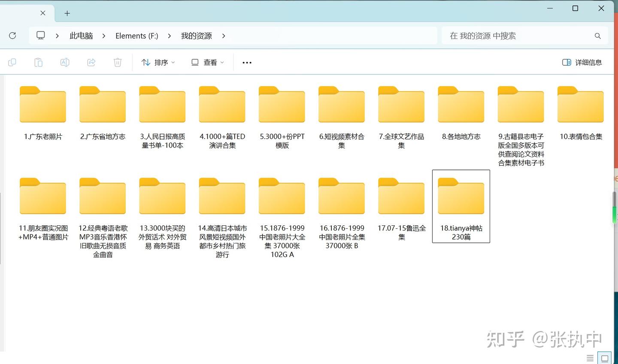Select the 18.tianya神帖230篇 folder icon
Image resolution: width=618 pixels, height=364 pixels.
[x=461, y=196]
